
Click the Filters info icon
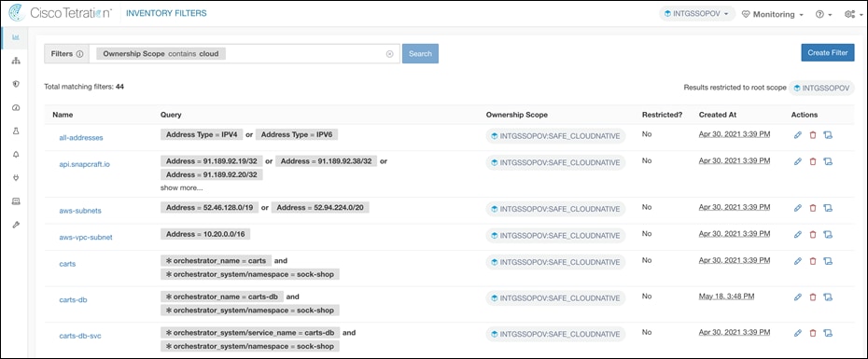pos(79,54)
